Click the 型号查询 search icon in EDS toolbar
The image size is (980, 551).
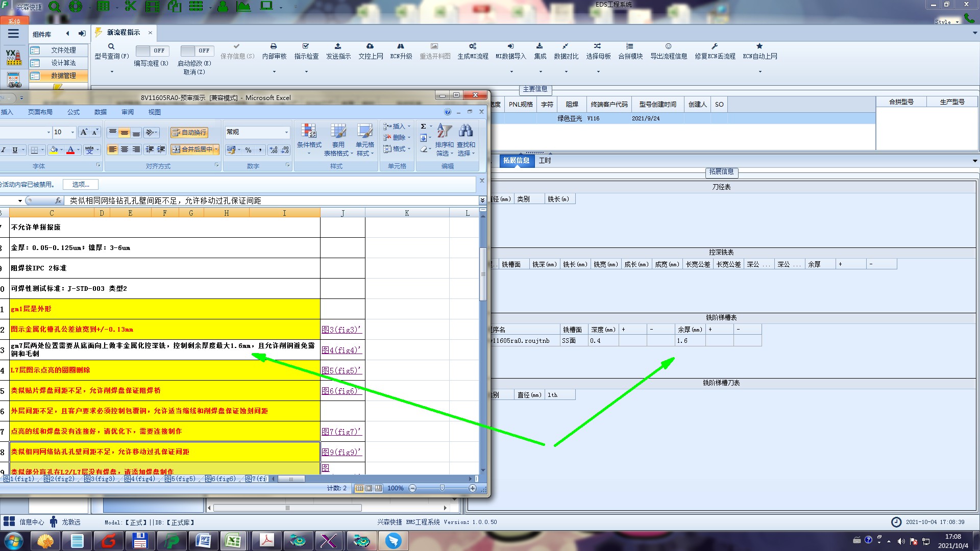pos(111,46)
